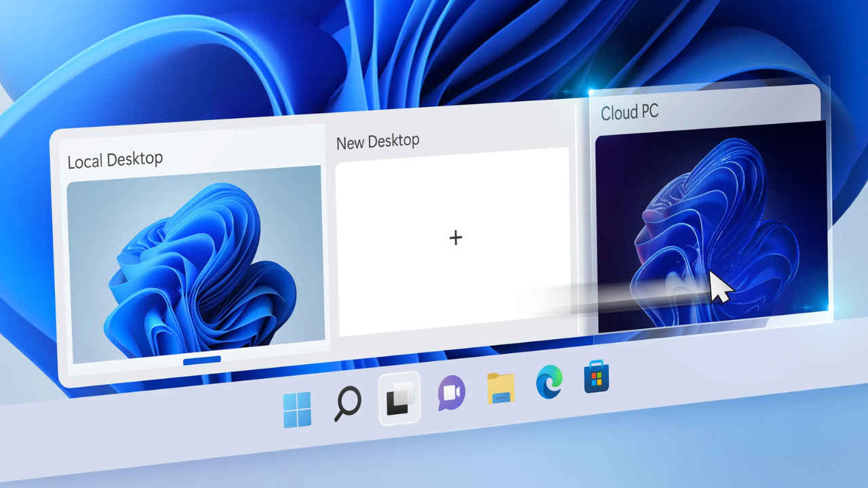Viewport: 868px width, 488px height.
Task: Launch Microsoft Edge browser
Action: pos(549,383)
